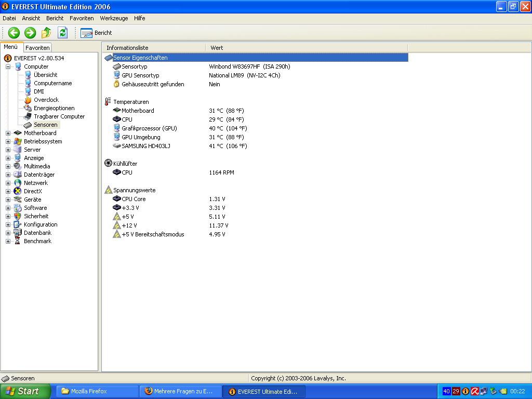532x399 pixels.
Task: Click the Betriebssystem Windows flag icon
Action: [18, 141]
